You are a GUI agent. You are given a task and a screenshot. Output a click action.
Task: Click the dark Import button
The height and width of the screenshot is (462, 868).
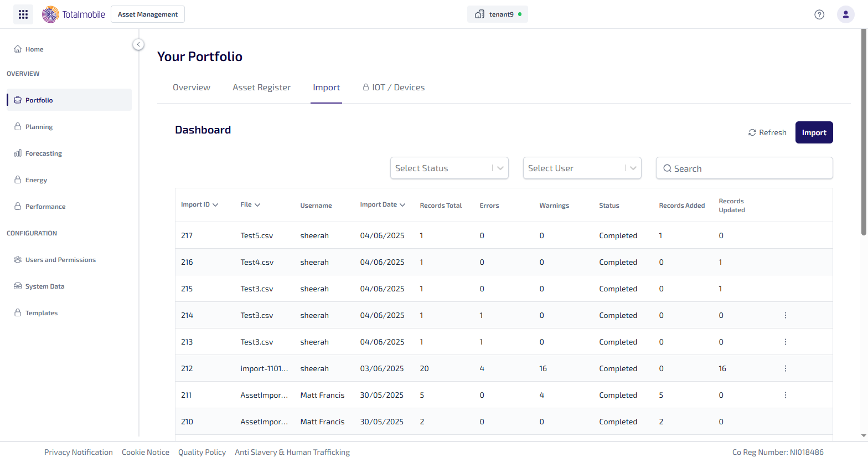(x=814, y=132)
